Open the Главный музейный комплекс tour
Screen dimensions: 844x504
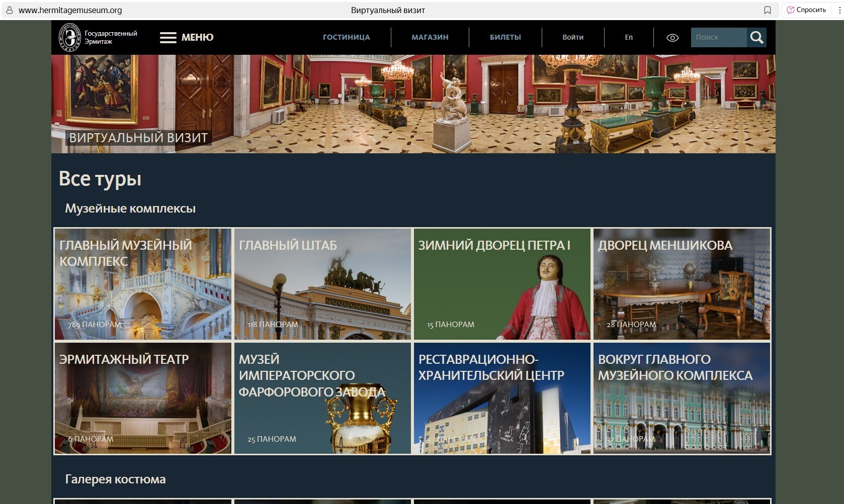coord(143,284)
